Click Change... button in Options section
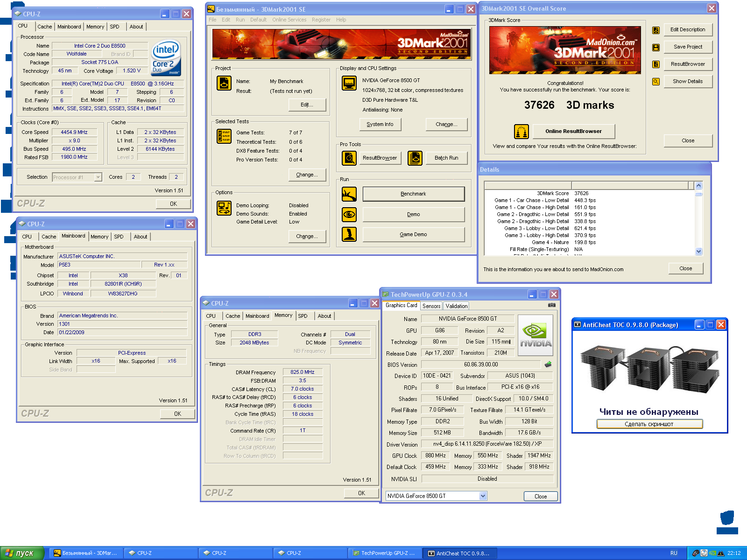Viewport: 747px width, 560px height. tap(307, 237)
